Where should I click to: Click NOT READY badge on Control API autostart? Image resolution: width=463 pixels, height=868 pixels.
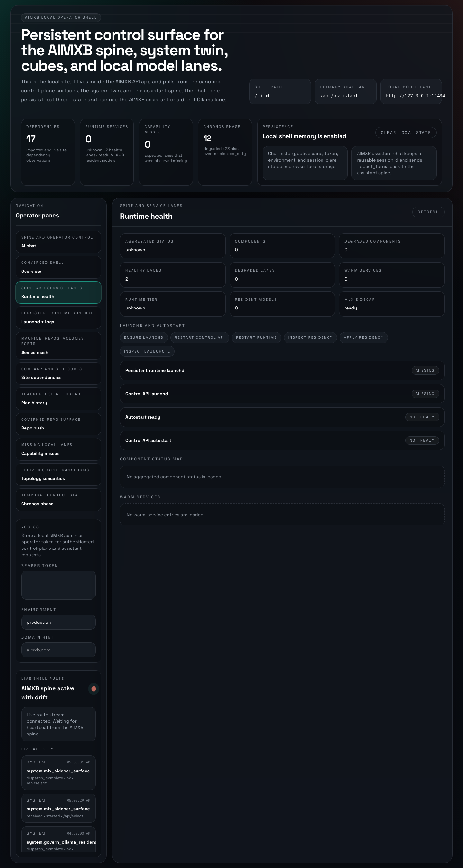[422, 440]
